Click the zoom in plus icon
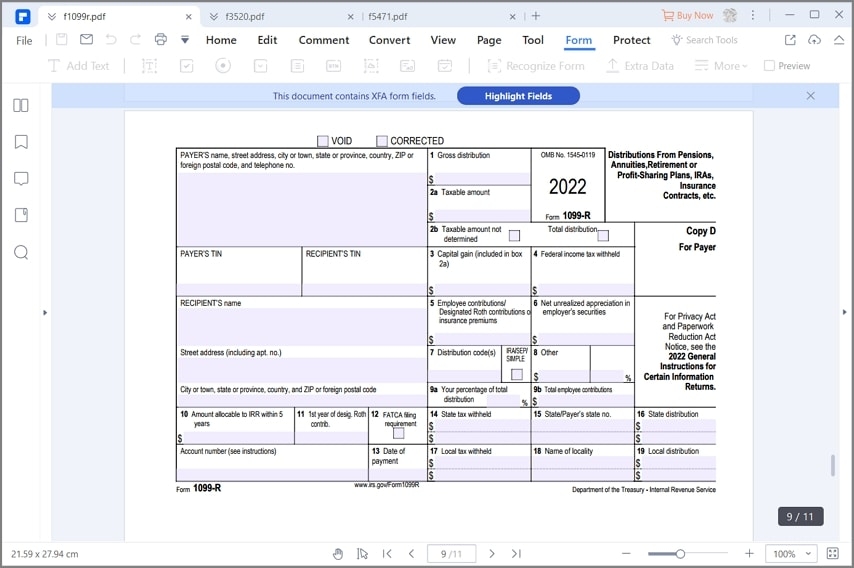This screenshot has width=854, height=568. pyautogui.click(x=749, y=553)
